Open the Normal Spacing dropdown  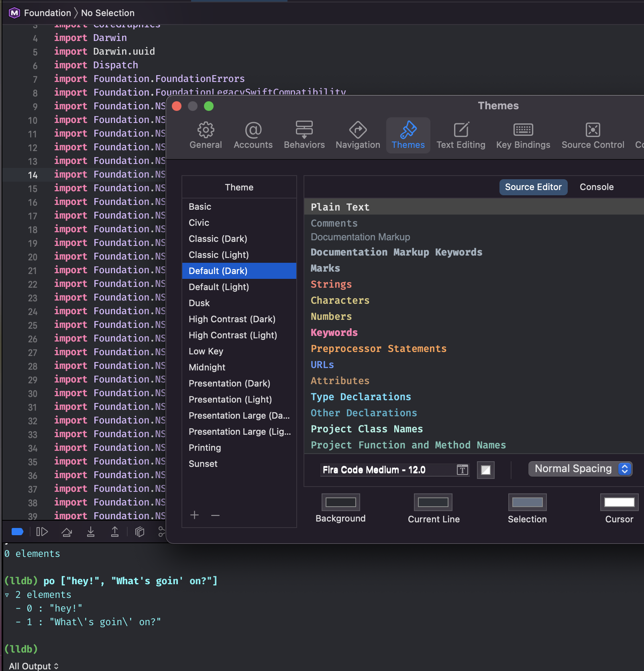[580, 469]
